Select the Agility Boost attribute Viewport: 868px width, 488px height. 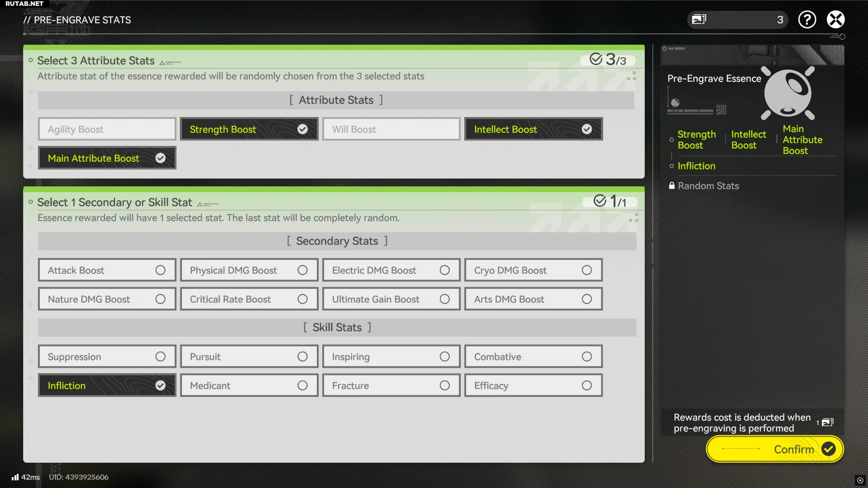point(107,129)
